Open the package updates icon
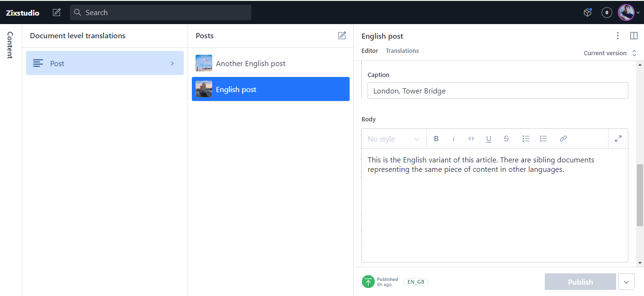644x296 pixels. tap(588, 13)
